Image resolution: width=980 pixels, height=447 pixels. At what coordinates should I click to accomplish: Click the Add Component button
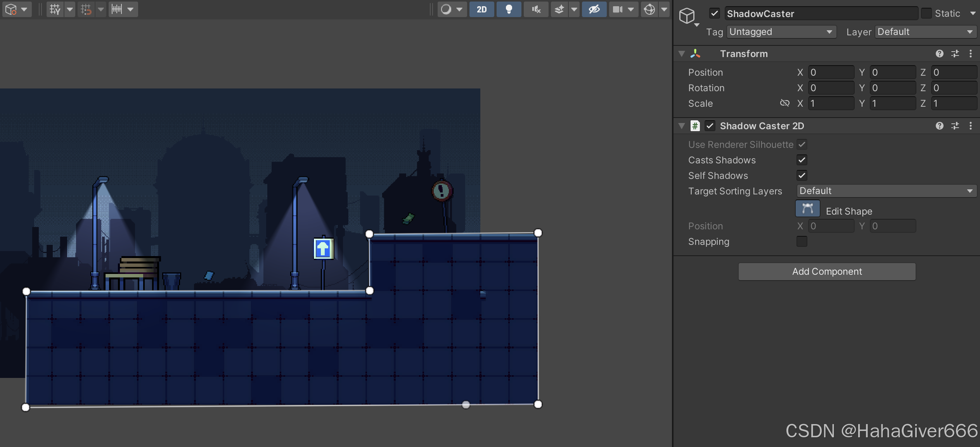pyautogui.click(x=827, y=272)
